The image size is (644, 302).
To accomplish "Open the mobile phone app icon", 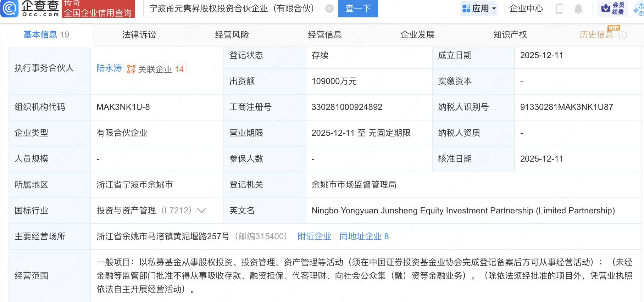I will 559,9.
